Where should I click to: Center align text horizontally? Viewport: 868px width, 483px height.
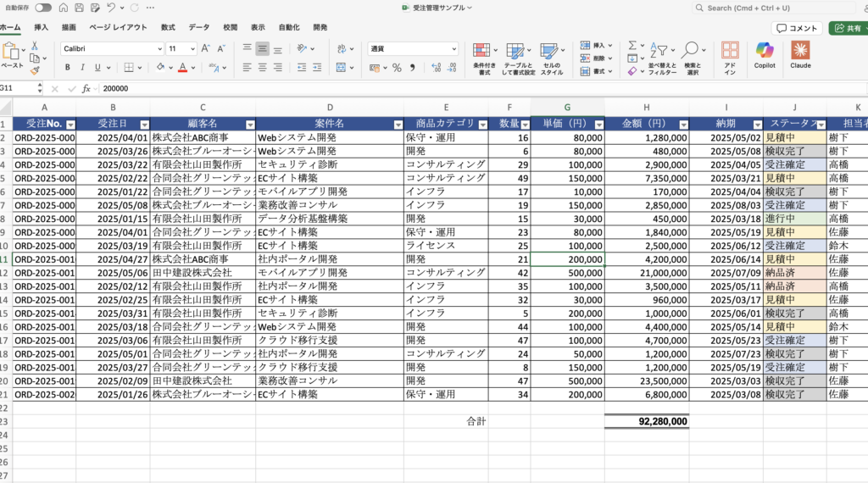click(263, 68)
